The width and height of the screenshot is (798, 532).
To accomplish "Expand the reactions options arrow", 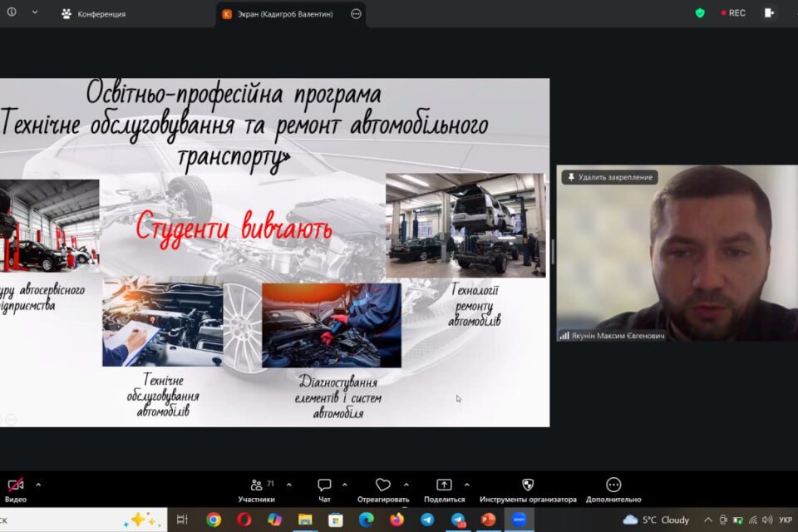I will click(406, 485).
